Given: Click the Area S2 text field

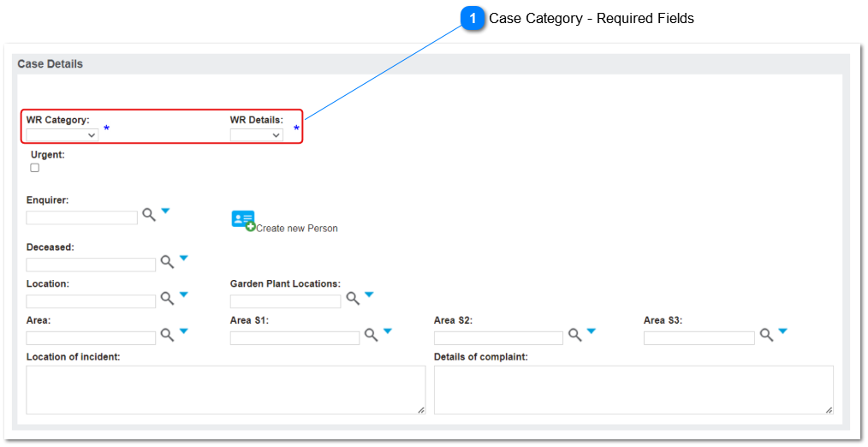Looking at the screenshot, I should (x=499, y=338).
